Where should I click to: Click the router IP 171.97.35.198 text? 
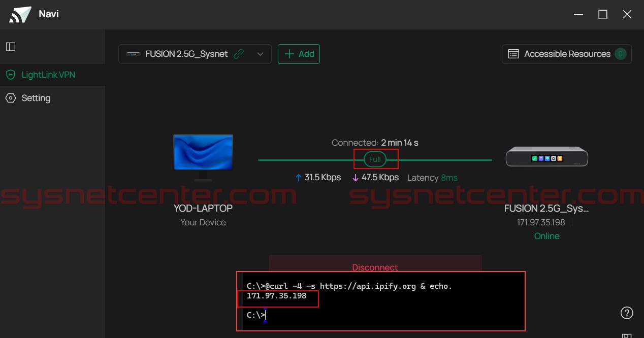[541, 222]
